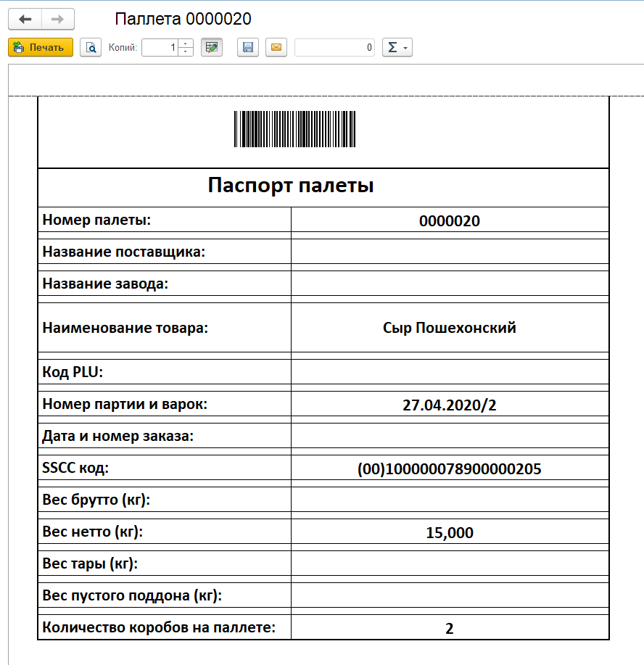The image size is (644, 665).
Task: Save document with floppy disk icon
Action: 248,47
